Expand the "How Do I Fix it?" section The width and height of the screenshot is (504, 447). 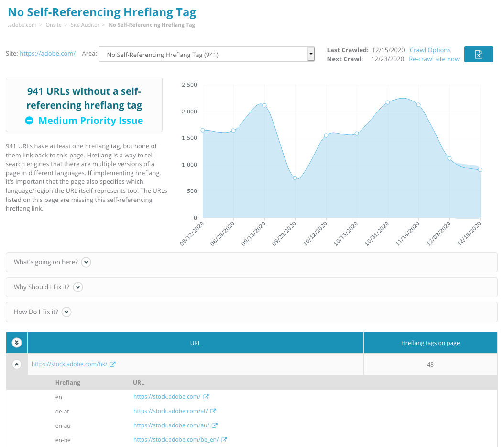pyautogui.click(x=66, y=312)
